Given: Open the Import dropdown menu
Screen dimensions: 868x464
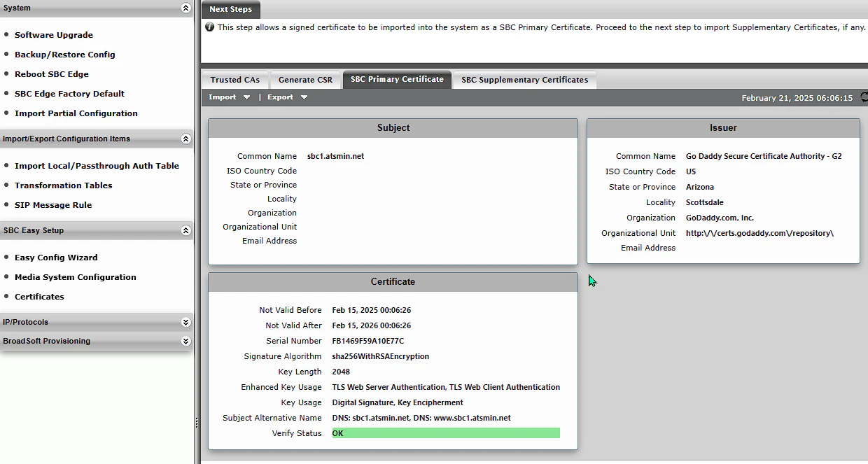Looking at the screenshot, I should (x=230, y=97).
